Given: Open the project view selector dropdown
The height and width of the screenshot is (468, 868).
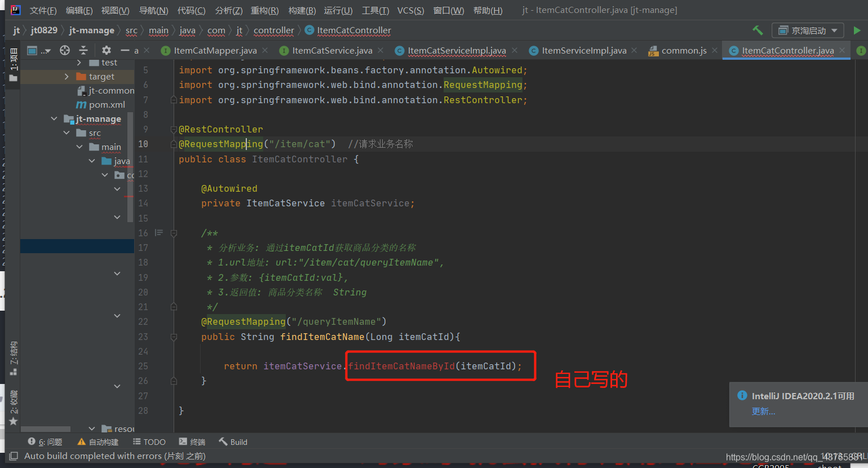Looking at the screenshot, I should [x=39, y=51].
